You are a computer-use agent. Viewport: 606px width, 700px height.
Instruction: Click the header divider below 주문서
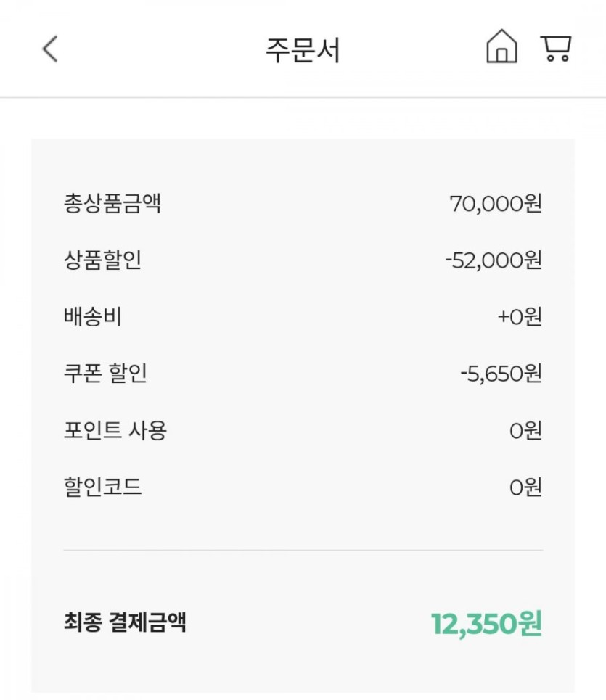303,97
